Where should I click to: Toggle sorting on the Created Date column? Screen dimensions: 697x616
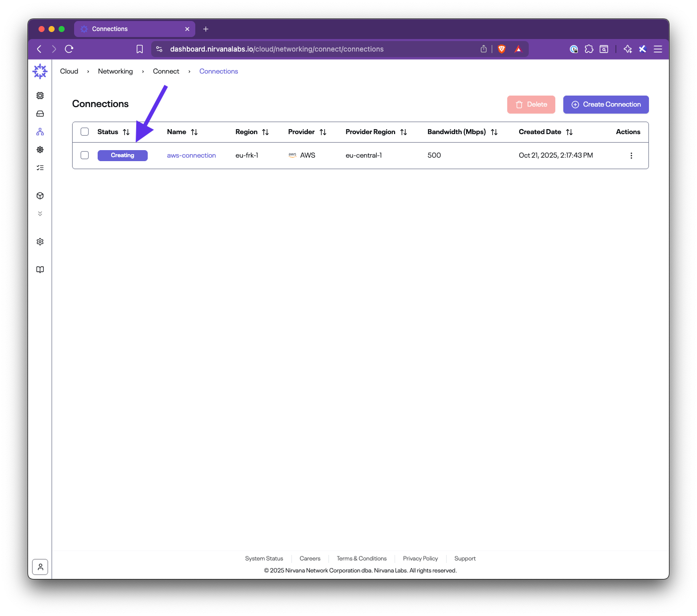pyautogui.click(x=569, y=132)
